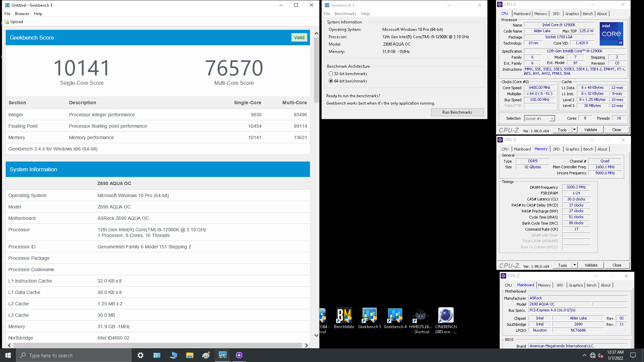Open Settings gear in taskbar
Image resolution: width=644 pixels, height=362 pixels.
click(141, 355)
